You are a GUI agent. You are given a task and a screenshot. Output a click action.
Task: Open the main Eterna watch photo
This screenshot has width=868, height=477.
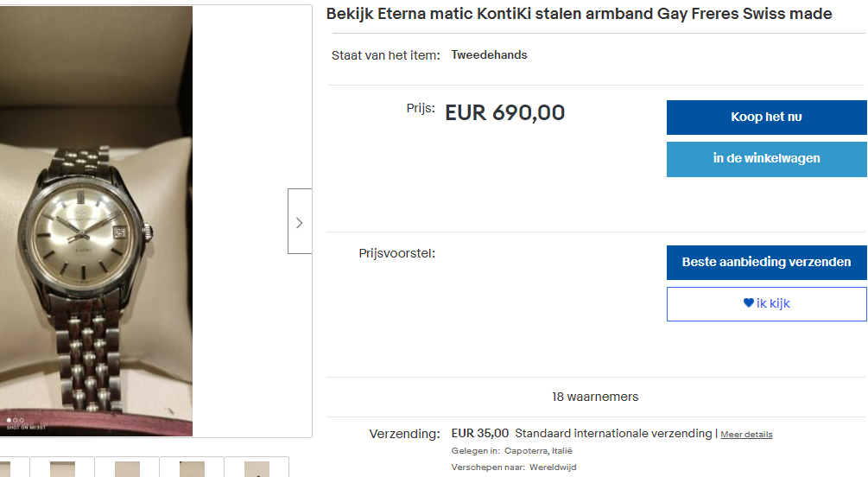point(95,221)
